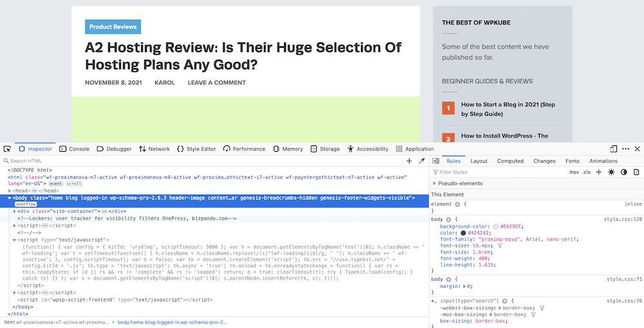Image resolution: width=644 pixels, height=328 pixels.
Task: Toggle dark color scheme simulation
Action: pos(623,172)
